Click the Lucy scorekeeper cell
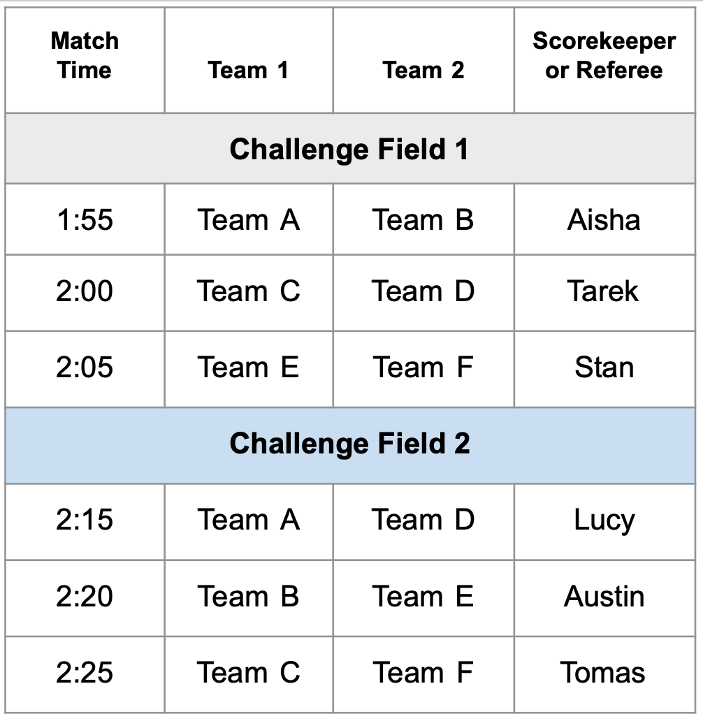Screen dimensions: 703x728 (x=604, y=520)
